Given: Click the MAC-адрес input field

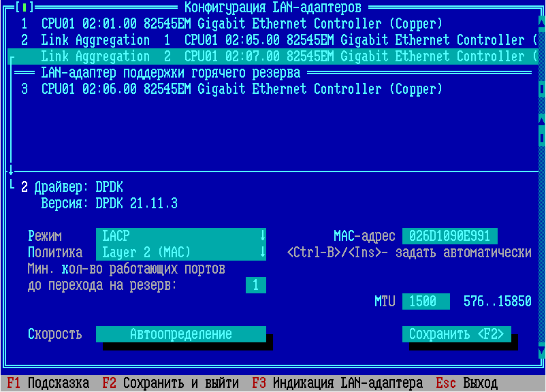Looking at the screenshot, I should click(449, 236).
